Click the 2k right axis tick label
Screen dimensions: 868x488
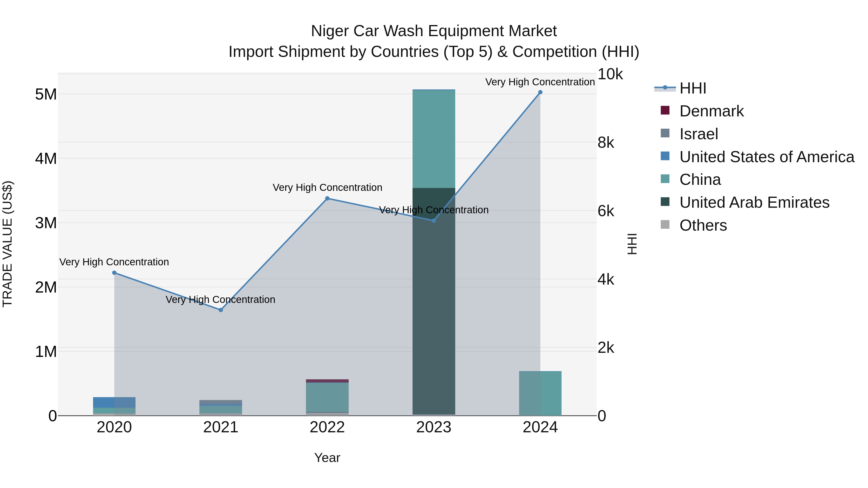click(606, 348)
